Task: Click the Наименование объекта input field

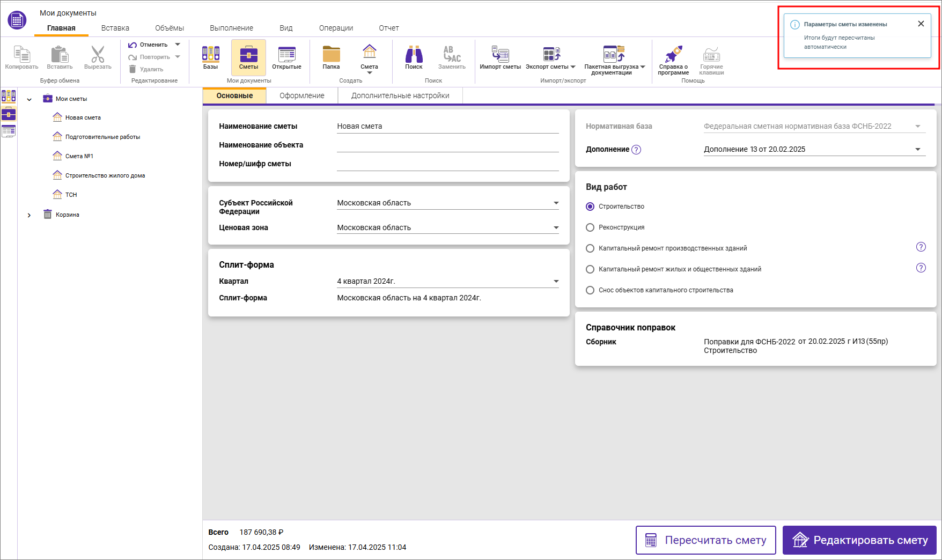Action: tap(447, 145)
